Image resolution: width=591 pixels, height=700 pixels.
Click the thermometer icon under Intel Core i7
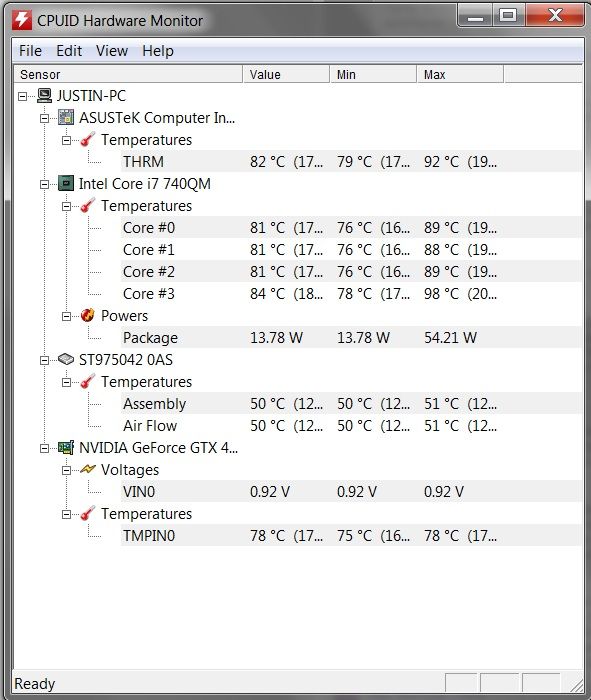(x=87, y=206)
